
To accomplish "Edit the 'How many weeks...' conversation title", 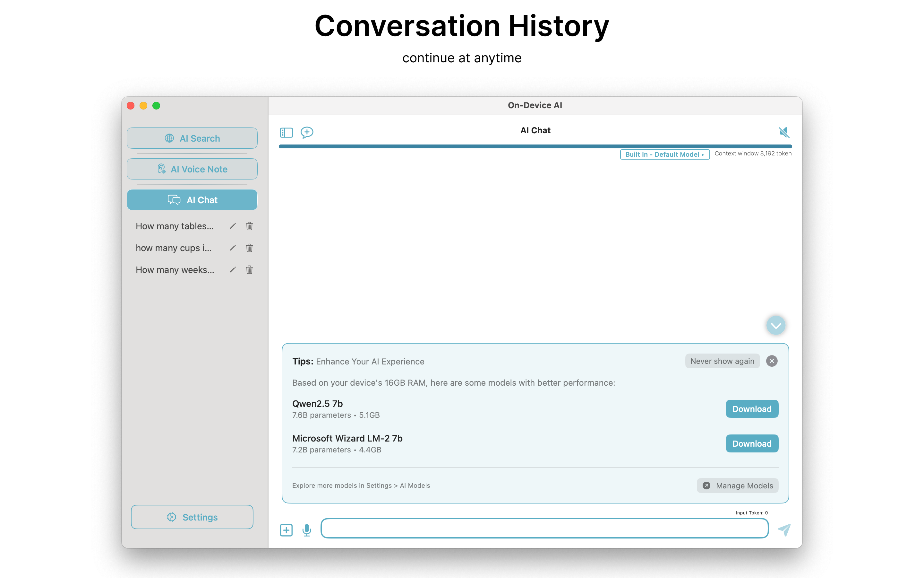I will click(233, 269).
